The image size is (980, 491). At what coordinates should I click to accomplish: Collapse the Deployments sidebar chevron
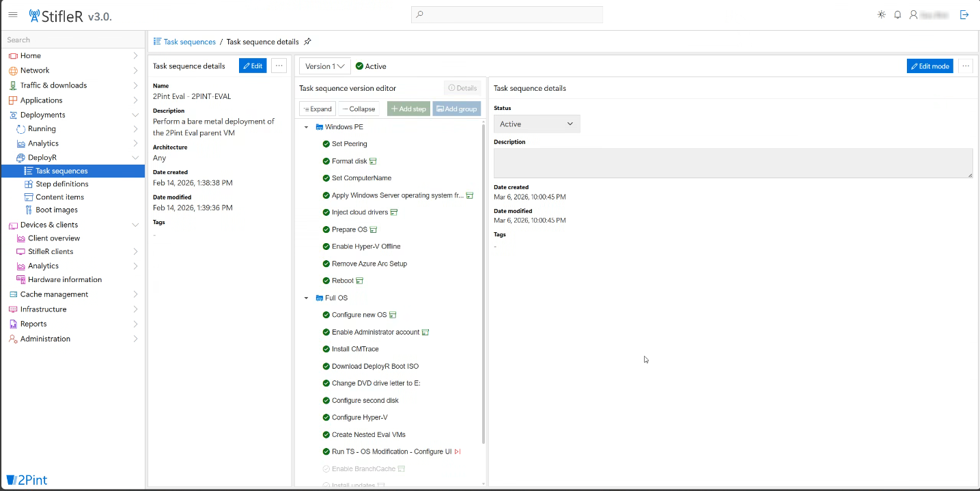[x=135, y=115]
